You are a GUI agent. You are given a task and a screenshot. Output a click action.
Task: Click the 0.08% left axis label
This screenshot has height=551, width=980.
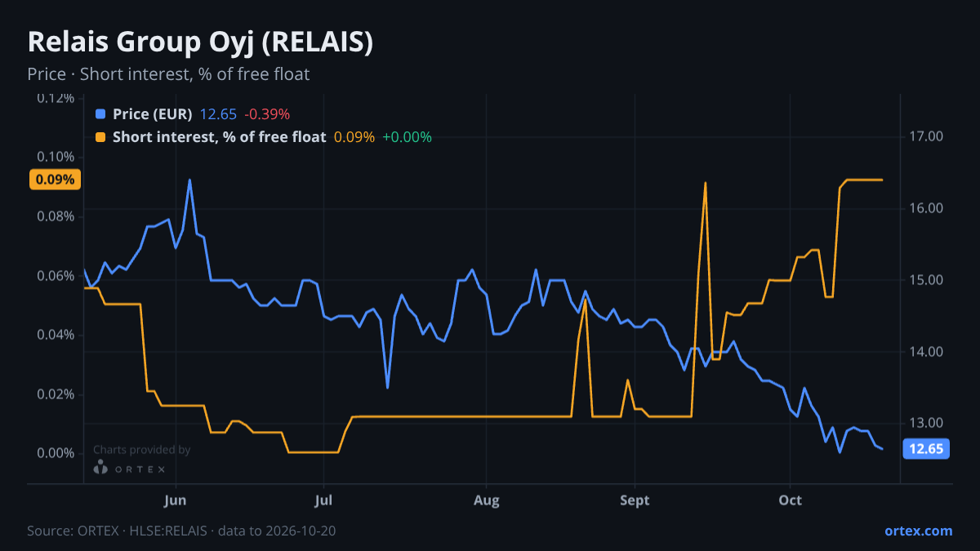tap(55, 216)
